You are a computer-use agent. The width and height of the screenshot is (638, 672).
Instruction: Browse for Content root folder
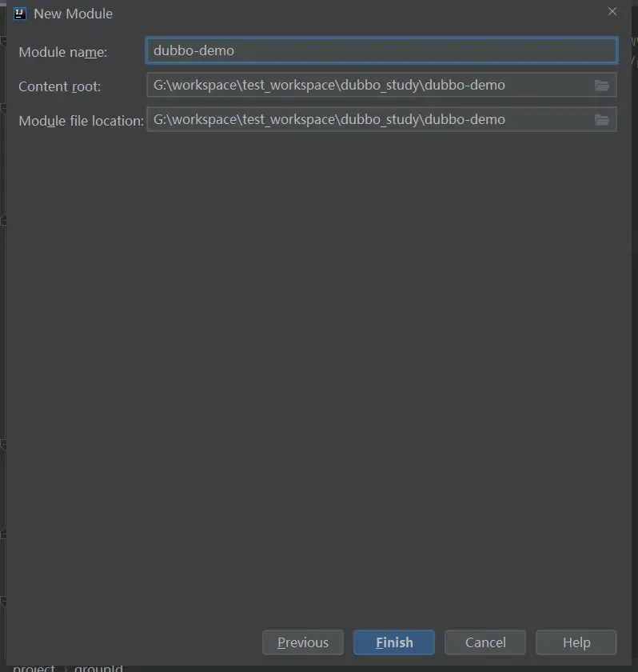(x=602, y=86)
